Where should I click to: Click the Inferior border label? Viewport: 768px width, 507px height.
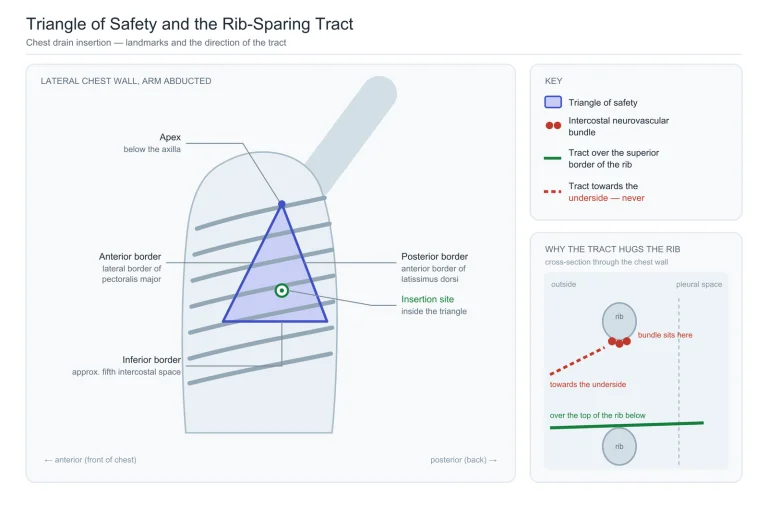151,360
